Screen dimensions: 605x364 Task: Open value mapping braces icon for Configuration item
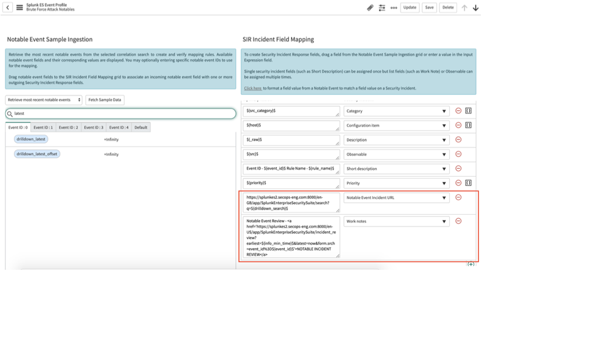pyautogui.click(x=469, y=125)
